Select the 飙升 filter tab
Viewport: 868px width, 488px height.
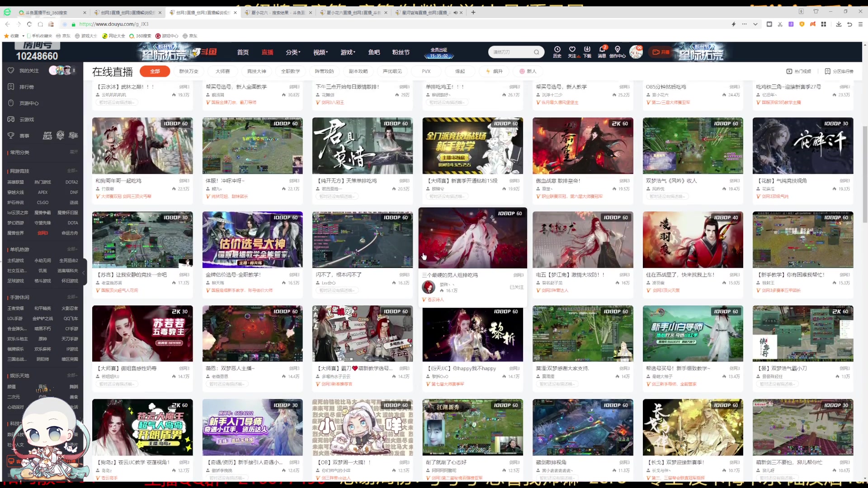(494, 71)
